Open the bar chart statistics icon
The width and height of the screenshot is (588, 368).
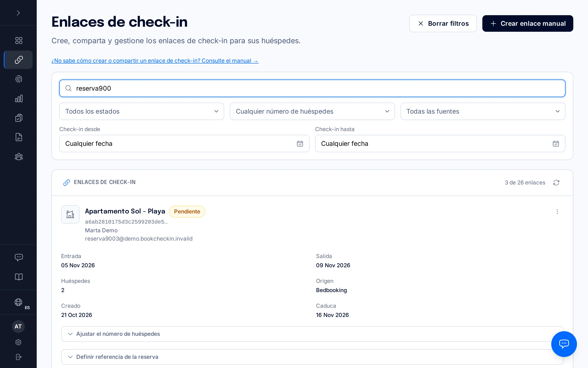[x=19, y=99]
